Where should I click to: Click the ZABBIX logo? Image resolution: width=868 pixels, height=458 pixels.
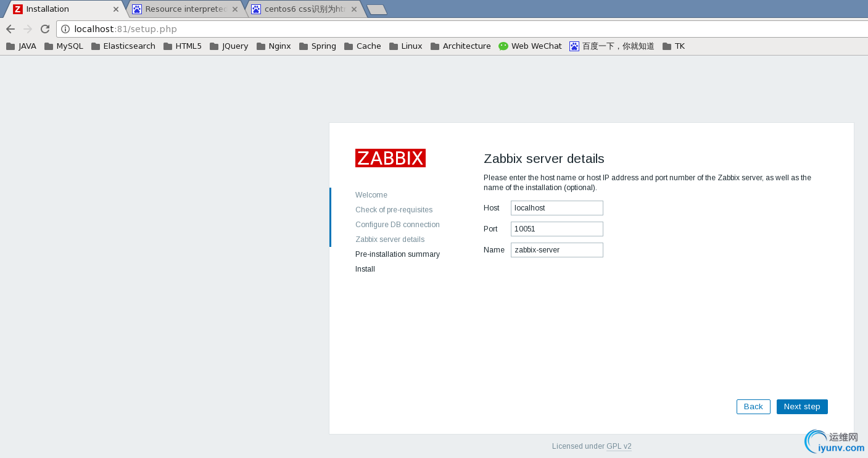tap(391, 158)
